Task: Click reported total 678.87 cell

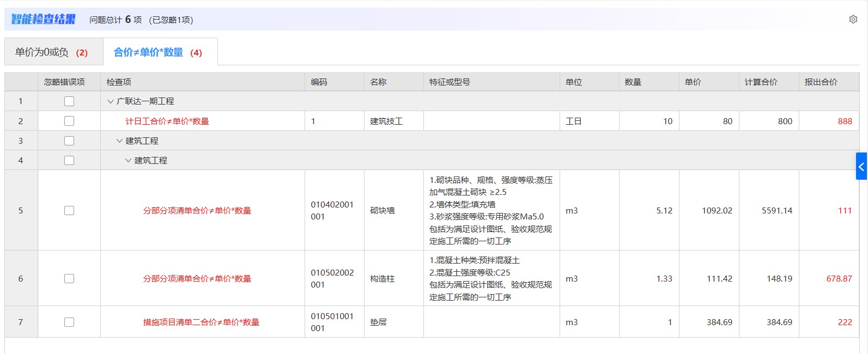Action: 829,278
